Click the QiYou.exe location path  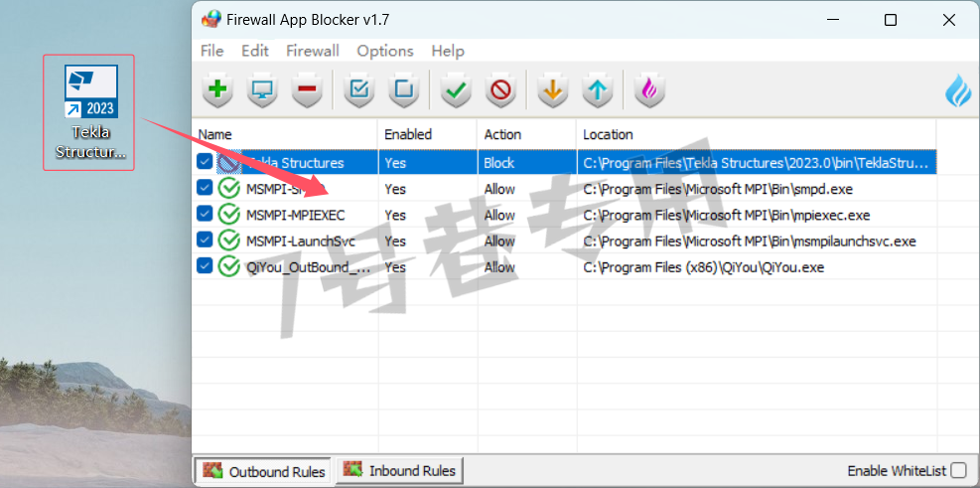[704, 267]
